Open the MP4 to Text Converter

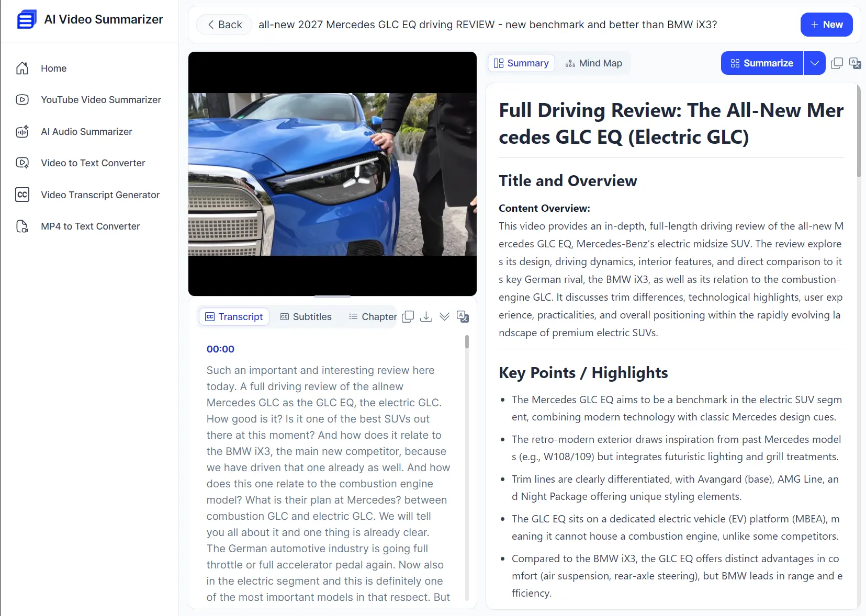[x=90, y=226]
